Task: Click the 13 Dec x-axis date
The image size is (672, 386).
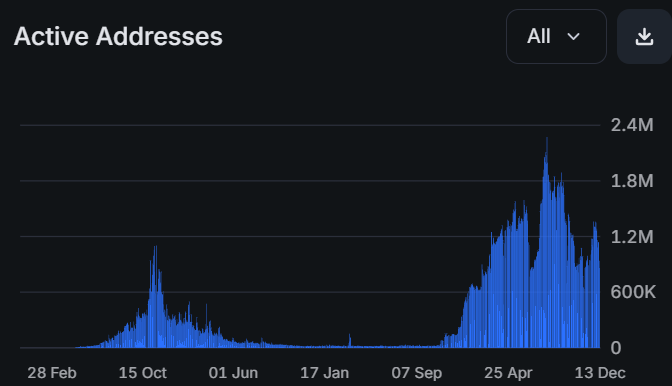Action: tap(600, 373)
